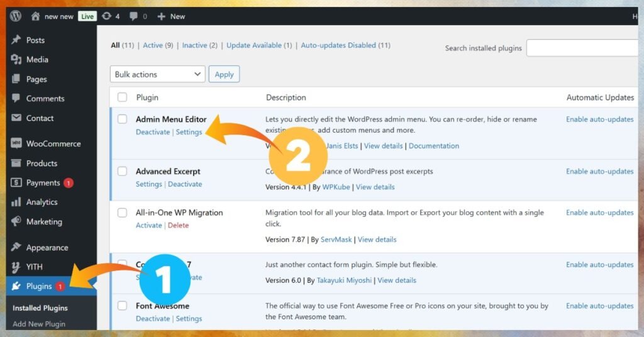
Task: Click the Products icon
Action: tap(16, 163)
